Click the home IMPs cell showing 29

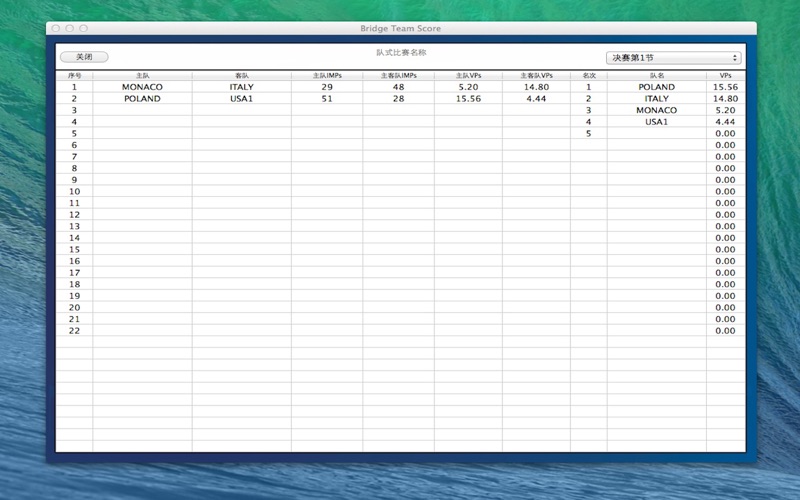(x=327, y=87)
